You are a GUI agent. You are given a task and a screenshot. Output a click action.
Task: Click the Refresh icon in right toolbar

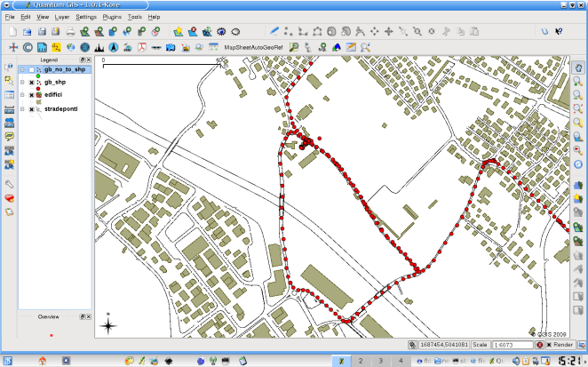point(578,164)
